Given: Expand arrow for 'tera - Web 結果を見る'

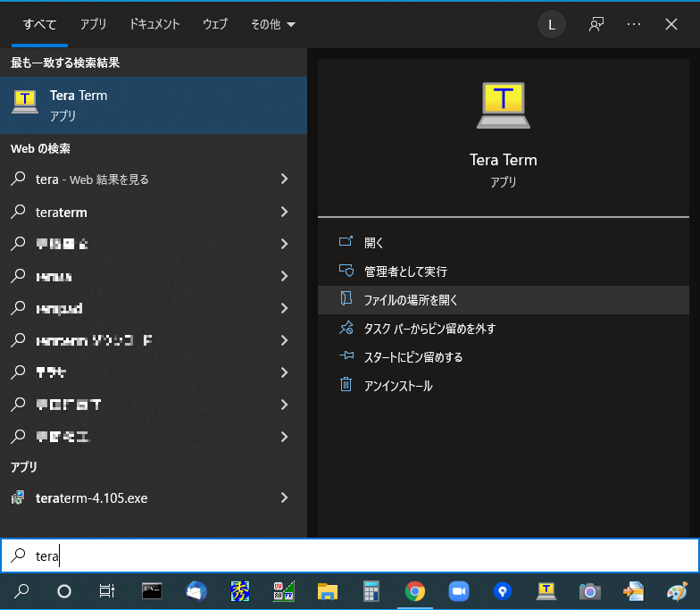Looking at the screenshot, I should (x=284, y=179).
